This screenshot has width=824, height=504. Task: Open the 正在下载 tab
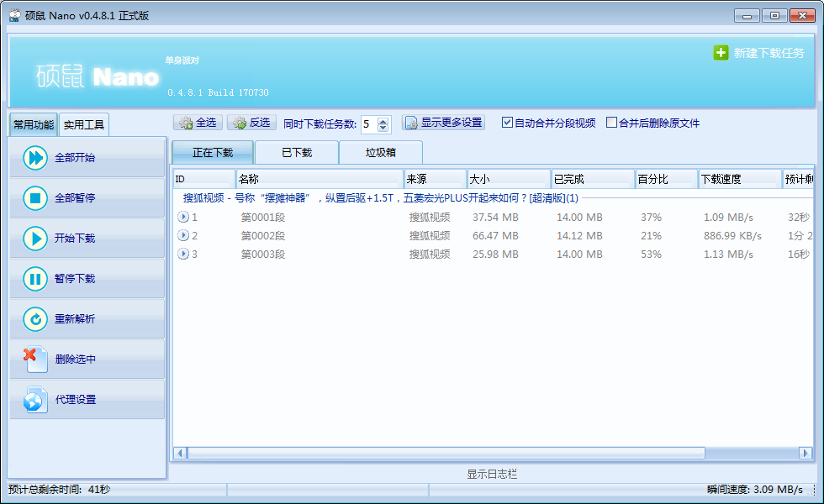(213, 153)
